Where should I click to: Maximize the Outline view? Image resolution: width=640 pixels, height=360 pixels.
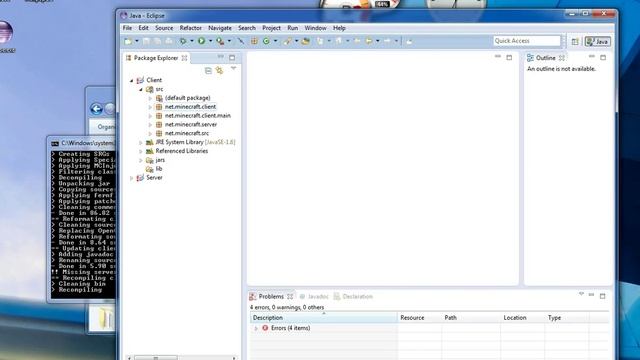click(603, 58)
